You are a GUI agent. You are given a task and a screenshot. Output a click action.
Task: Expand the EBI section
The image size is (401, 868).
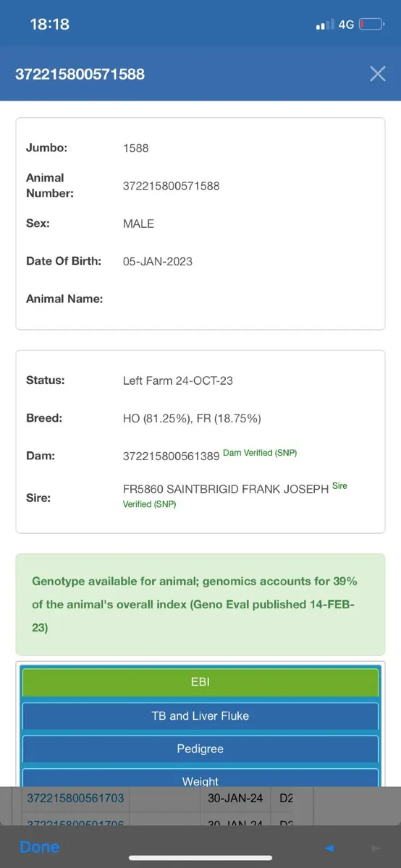[x=200, y=682]
